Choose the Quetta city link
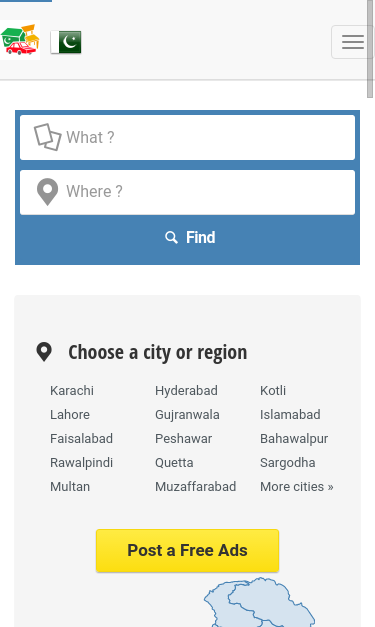Image resolution: width=375 pixels, height=627 pixels. pyautogui.click(x=174, y=463)
